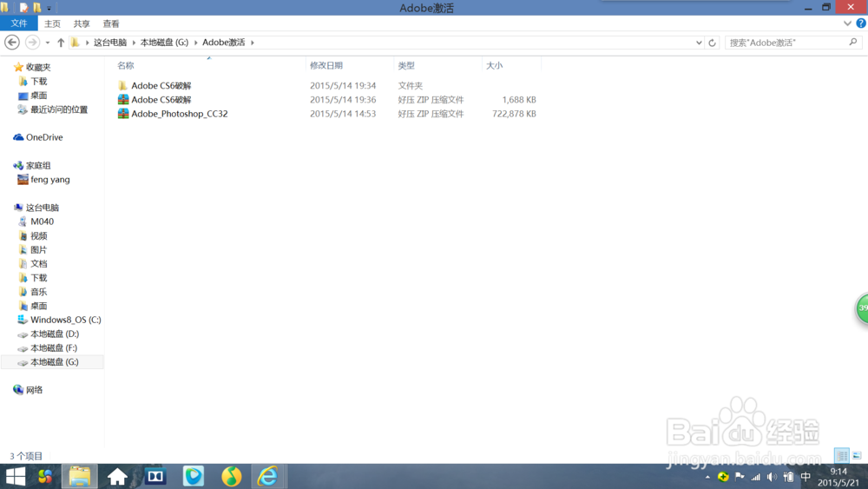Click the network signal tray icon

[756, 477]
